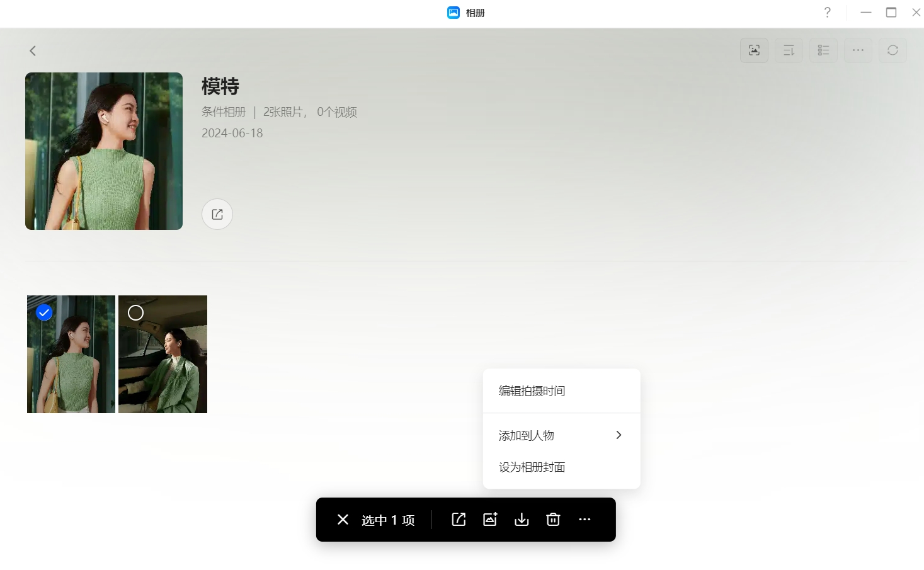
Task: Share selected photo from bottom bar
Action: [459, 520]
